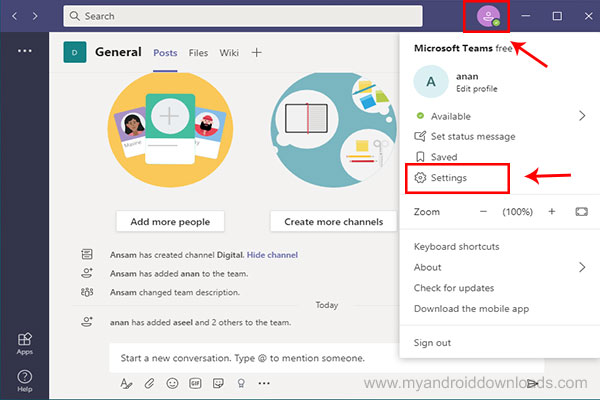Open the Format text tool
The width and height of the screenshot is (600, 400).
(126, 383)
